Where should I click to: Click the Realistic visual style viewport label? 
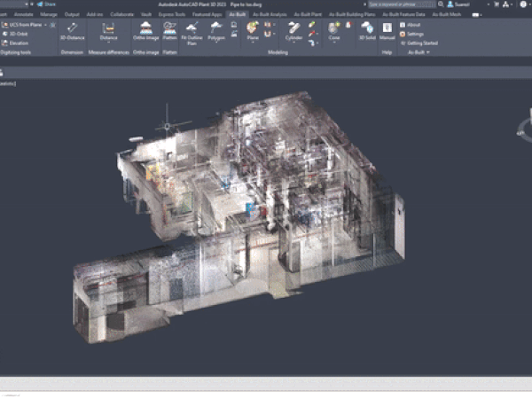[x=7, y=83]
